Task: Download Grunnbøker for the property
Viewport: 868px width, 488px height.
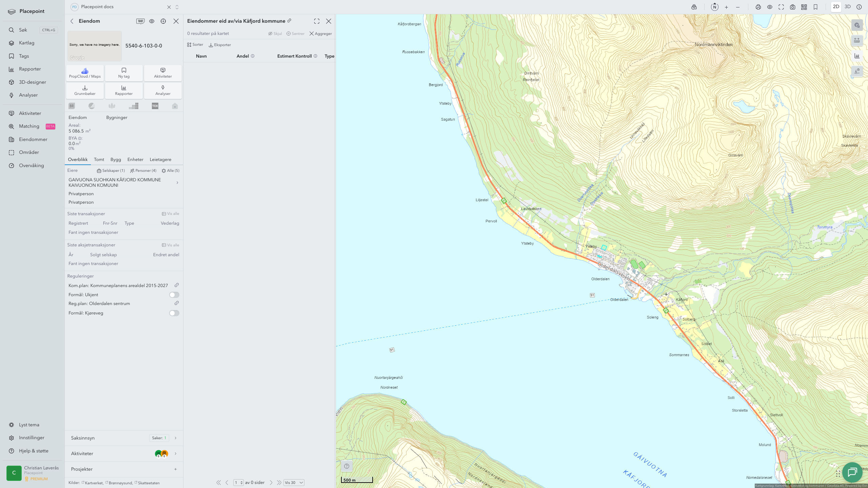Action: pos(85,90)
